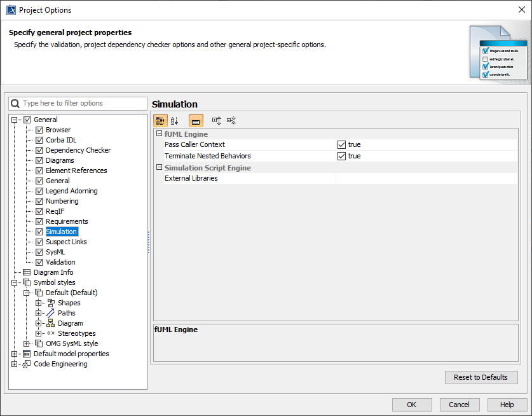Toggle the description area button

[196, 120]
